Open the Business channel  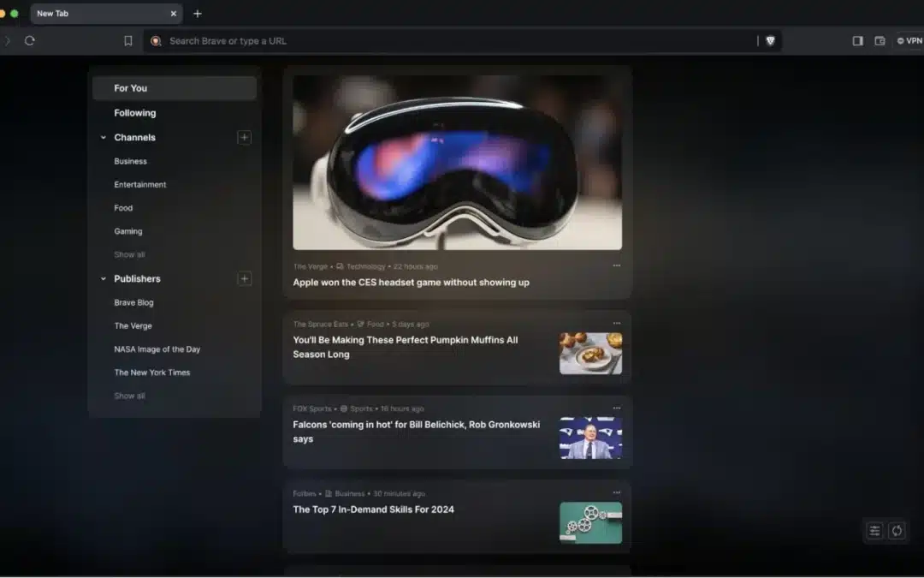pos(130,161)
